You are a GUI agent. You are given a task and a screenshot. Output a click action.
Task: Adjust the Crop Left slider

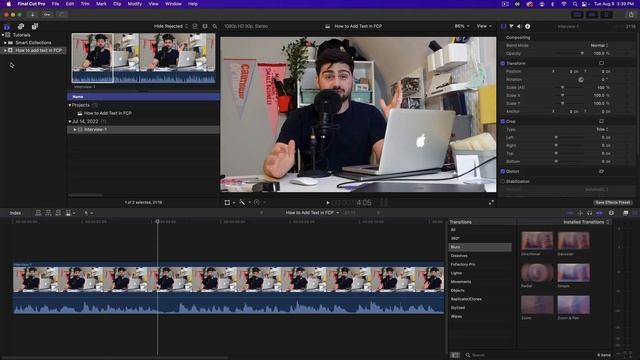click(x=570, y=138)
